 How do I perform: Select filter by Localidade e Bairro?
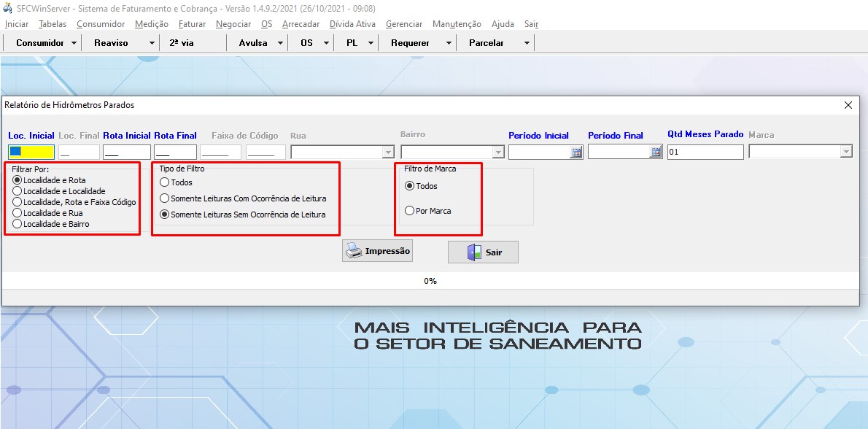click(x=18, y=224)
